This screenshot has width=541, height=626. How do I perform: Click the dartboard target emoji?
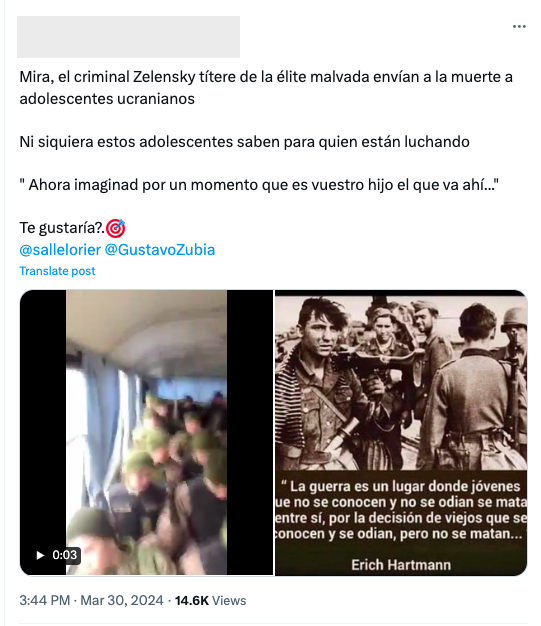pyautogui.click(x=116, y=228)
